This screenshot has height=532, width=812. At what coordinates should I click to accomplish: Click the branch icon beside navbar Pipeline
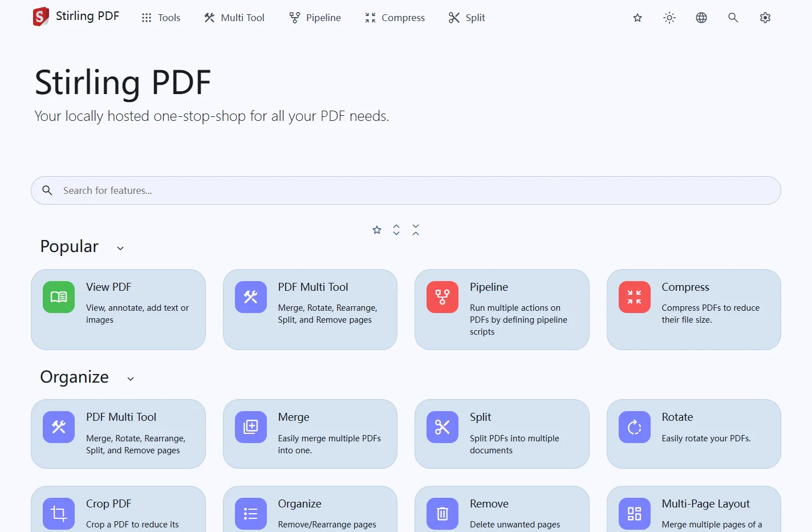click(x=294, y=18)
